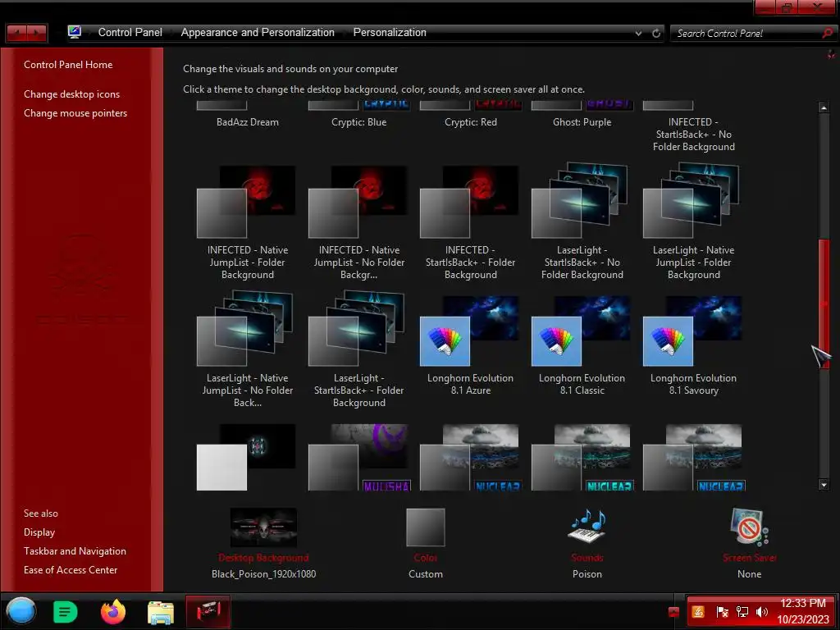
Task: Launch Firefox from the taskbar
Action: pos(113,611)
